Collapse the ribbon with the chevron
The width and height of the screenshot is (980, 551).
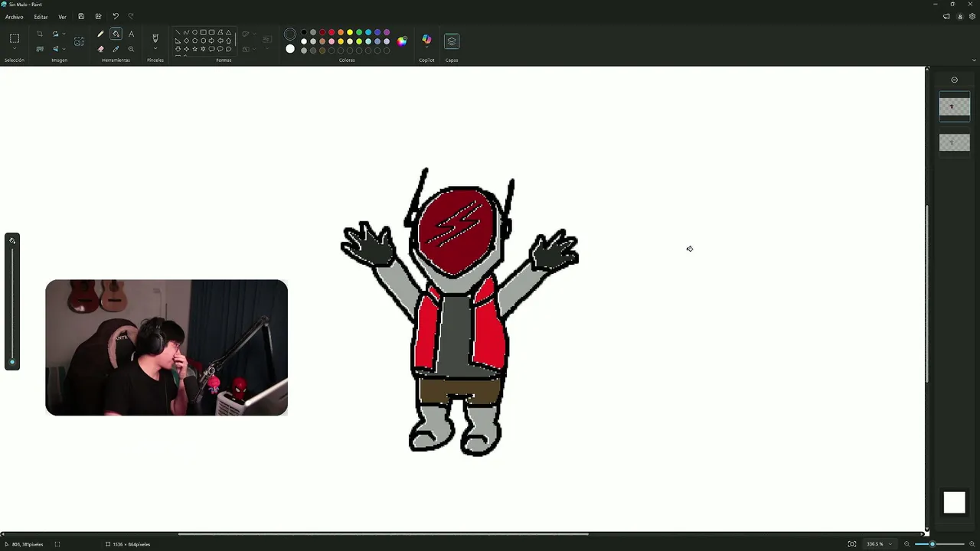point(974,60)
